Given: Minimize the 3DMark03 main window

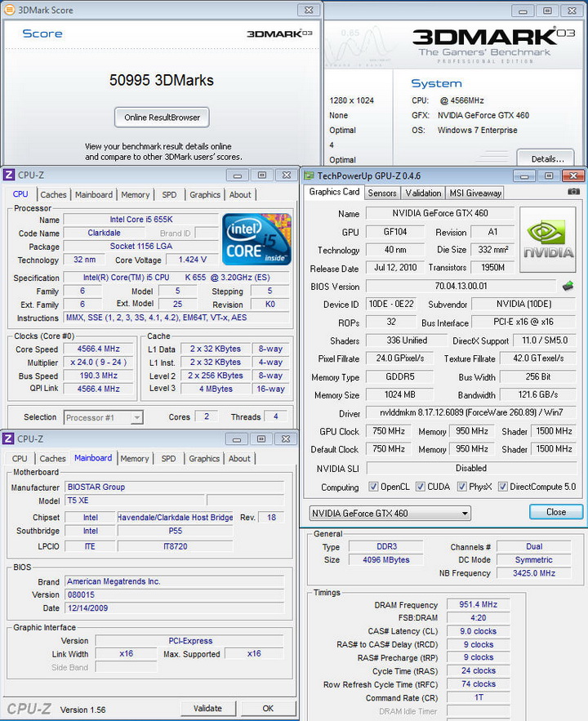Looking at the screenshot, I should click(523, 11).
